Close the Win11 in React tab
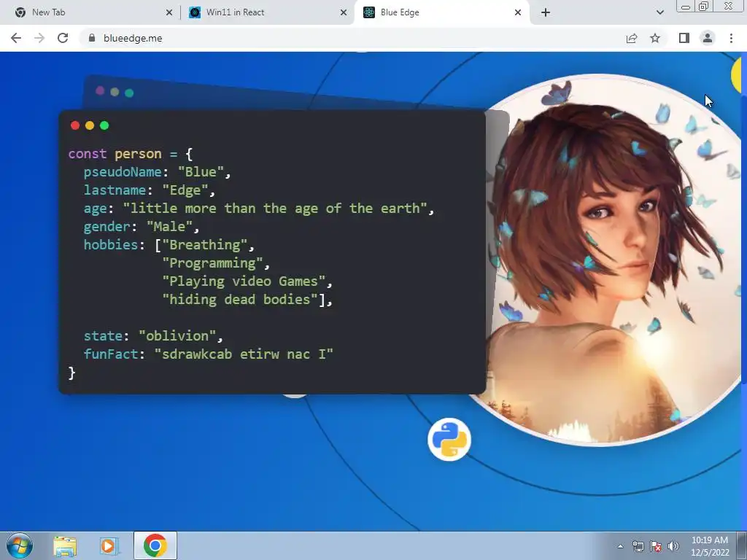Image resolution: width=747 pixels, height=560 pixels. tap(344, 12)
